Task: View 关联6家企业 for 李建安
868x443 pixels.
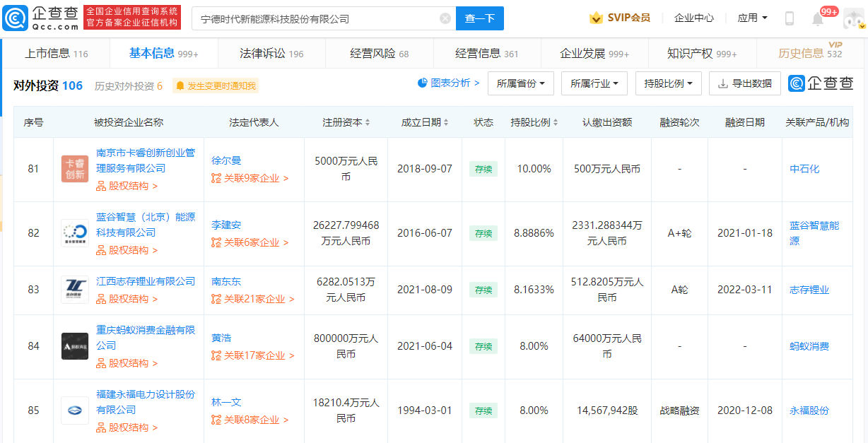Action: point(250,243)
